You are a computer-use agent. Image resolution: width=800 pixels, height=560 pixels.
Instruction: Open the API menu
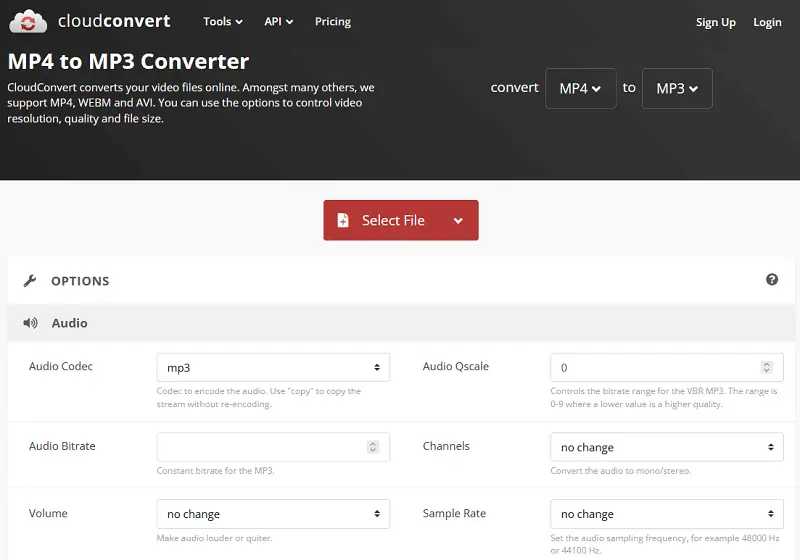pyautogui.click(x=278, y=21)
